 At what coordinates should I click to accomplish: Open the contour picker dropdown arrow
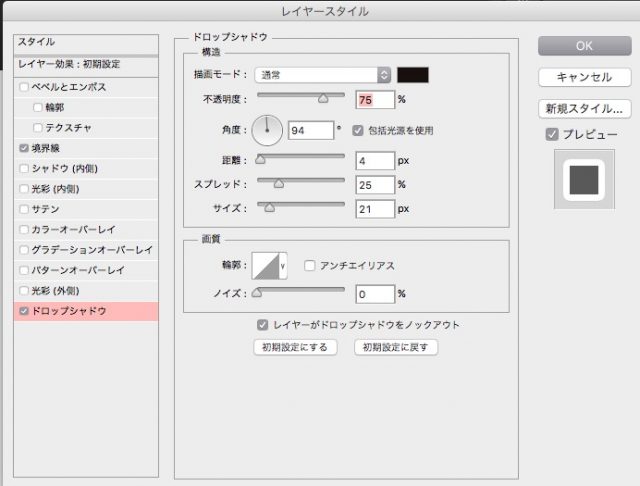(283, 266)
